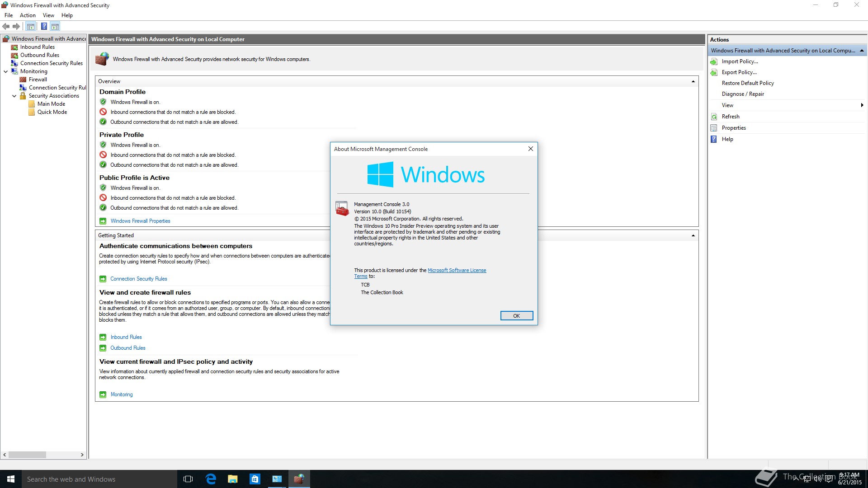The image size is (868, 488).
Task: Click green arrow icon beside Monitoring link
Action: [x=103, y=394]
